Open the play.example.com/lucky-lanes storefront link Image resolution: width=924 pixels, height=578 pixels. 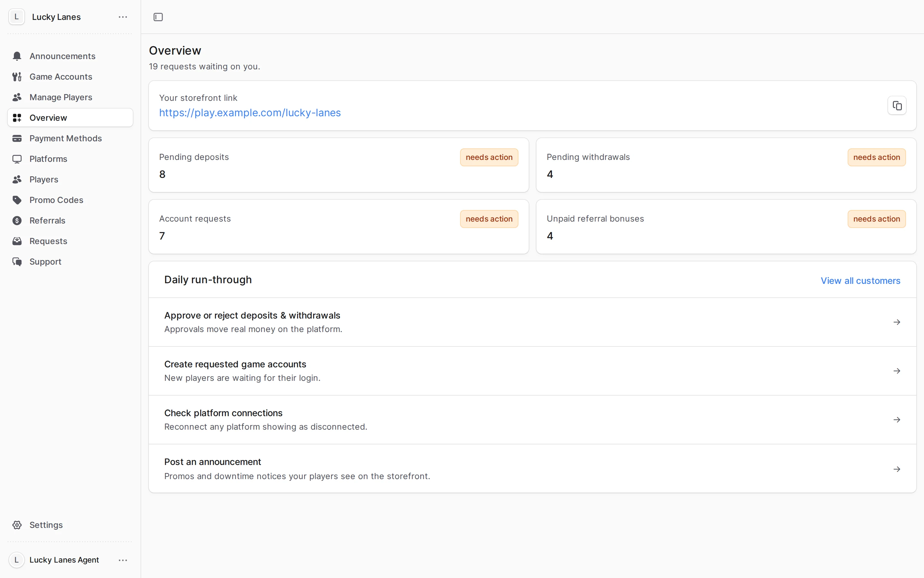pyautogui.click(x=250, y=113)
